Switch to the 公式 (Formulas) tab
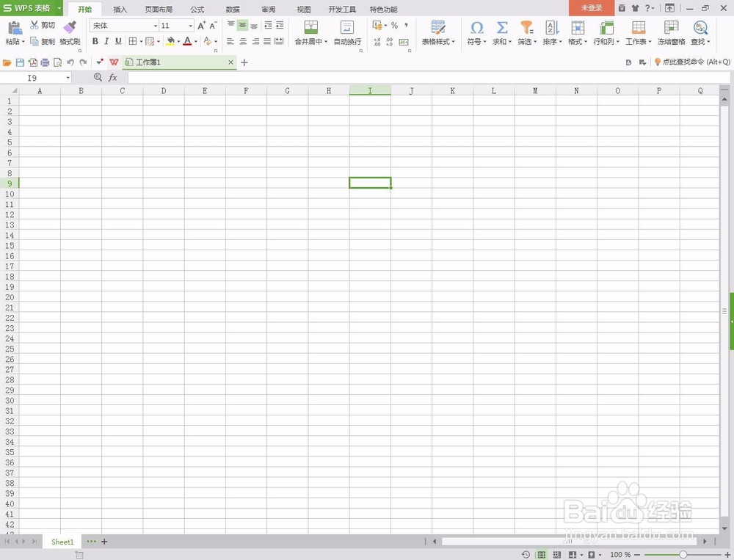 (197, 10)
